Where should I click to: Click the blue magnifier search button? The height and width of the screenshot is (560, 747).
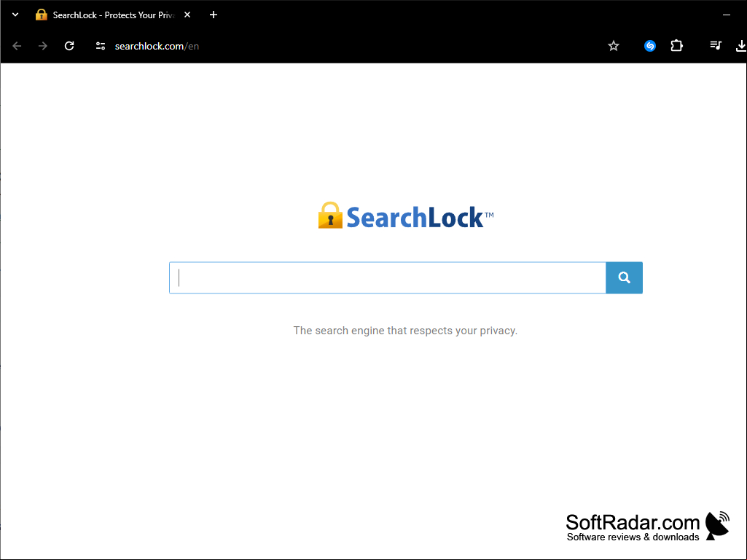pyautogui.click(x=624, y=277)
